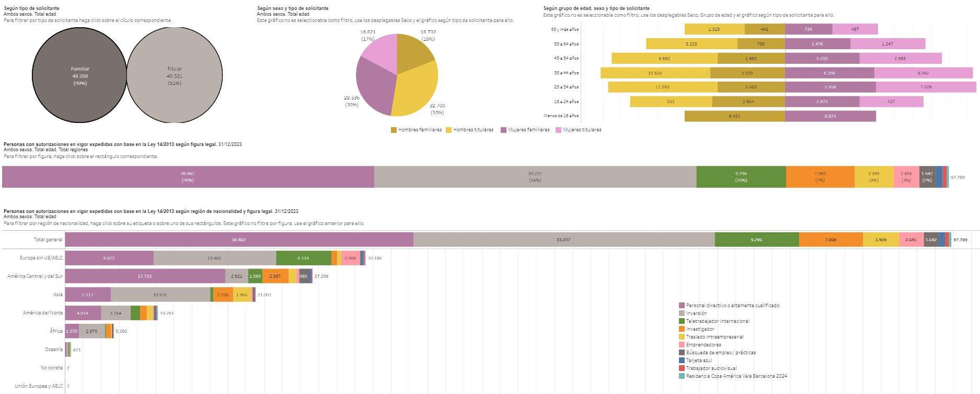The height and width of the screenshot is (394, 980).
Task: Click the 10.625 bar in 35 a 44 años
Action: pyautogui.click(x=655, y=73)
